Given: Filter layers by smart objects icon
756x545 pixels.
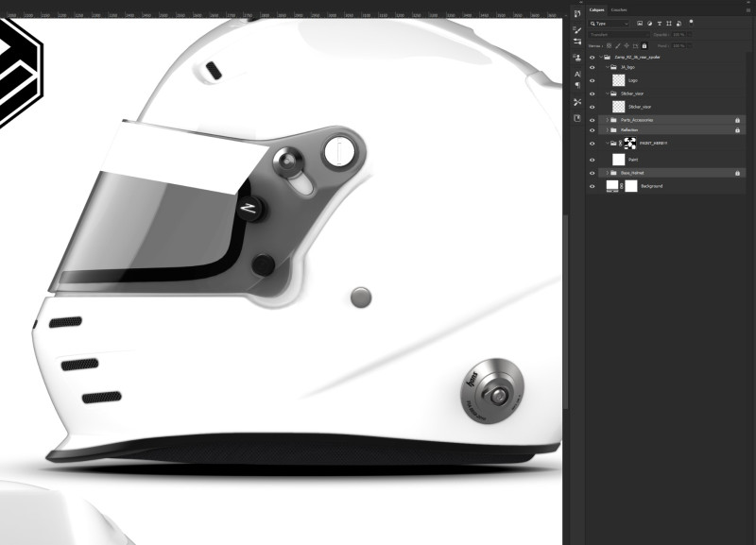Looking at the screenshot, I should point(679,24).
